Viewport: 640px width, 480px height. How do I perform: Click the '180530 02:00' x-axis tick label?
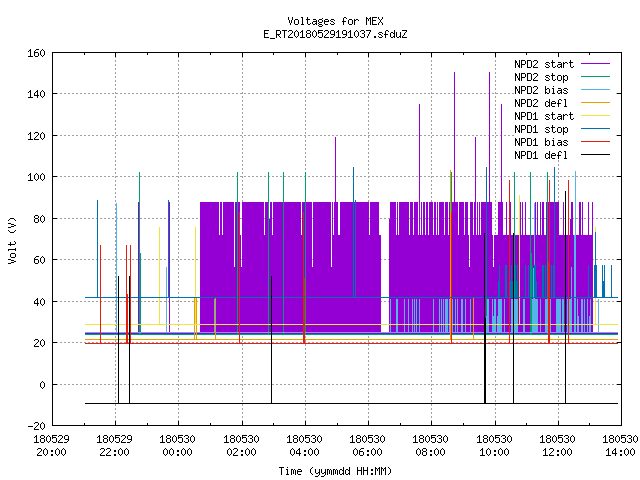click(x=241, y=446)
